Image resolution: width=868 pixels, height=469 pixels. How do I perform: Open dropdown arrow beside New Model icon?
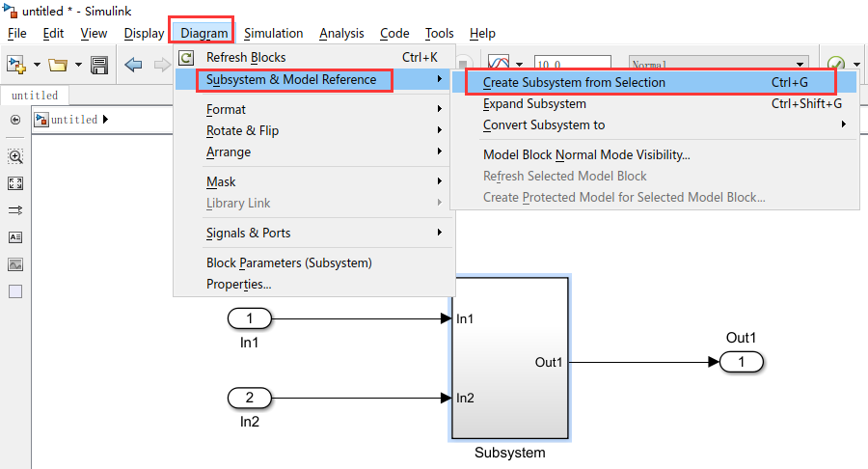click(x=37, y=65)
